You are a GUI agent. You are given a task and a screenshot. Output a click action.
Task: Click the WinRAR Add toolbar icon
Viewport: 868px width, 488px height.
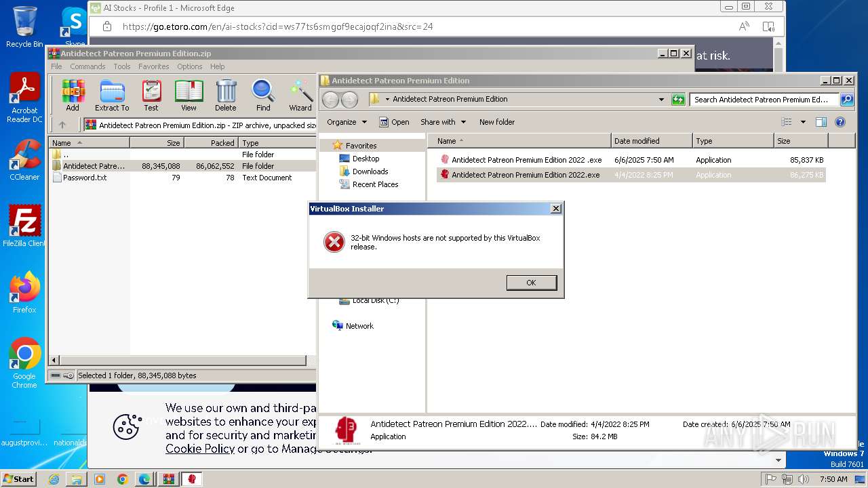click(x=73, y=95)
